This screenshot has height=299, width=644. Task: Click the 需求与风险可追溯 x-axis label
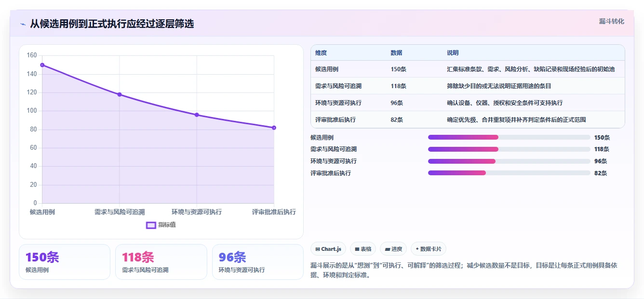coord(120,212)
